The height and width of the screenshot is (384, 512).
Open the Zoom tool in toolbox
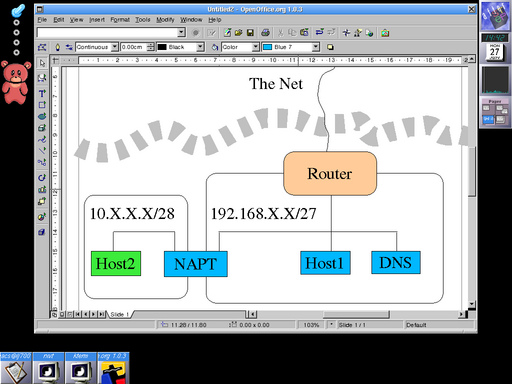coord(42,78)
